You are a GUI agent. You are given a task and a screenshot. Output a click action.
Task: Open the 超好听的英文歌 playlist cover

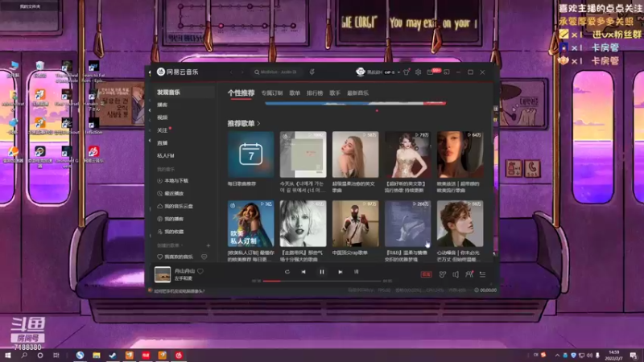coord(408,154)
